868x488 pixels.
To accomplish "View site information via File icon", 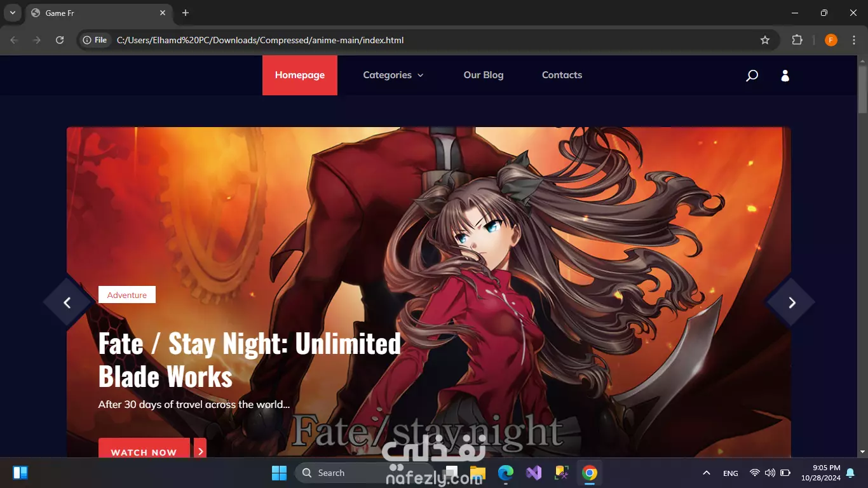I will pos(95,40).
